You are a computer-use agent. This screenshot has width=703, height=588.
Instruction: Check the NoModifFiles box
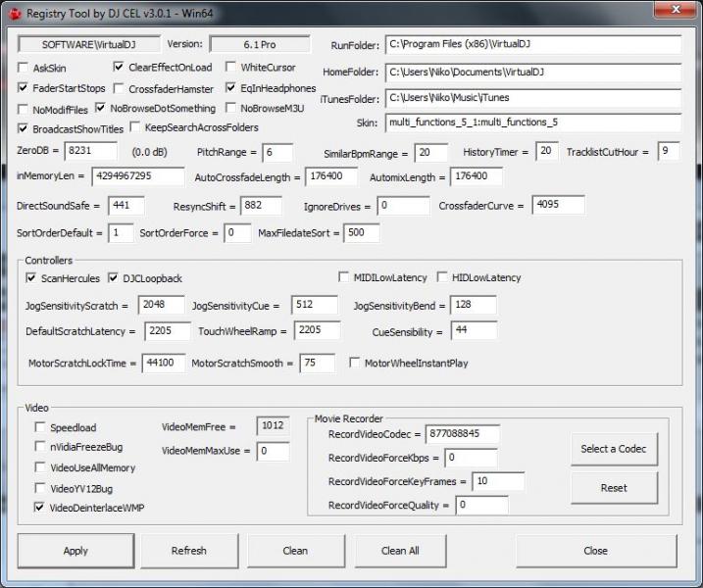coord(23,109)
